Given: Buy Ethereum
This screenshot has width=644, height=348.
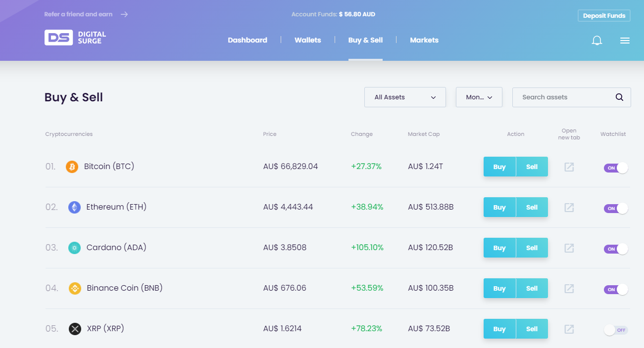Looking at the screenshot, I should coord(499,207).
